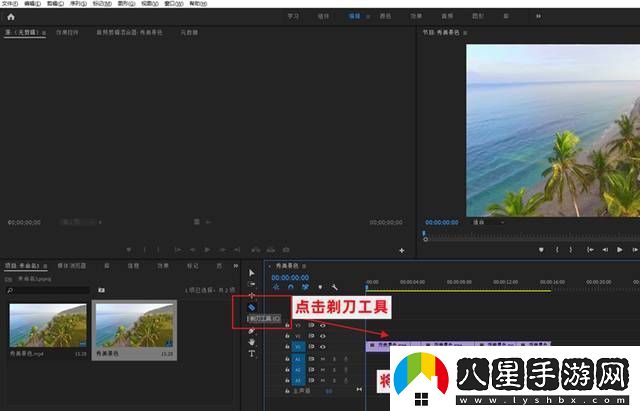Select the Type (T) tool
Viewport: 640px width, 411px height.
click(252, 353)
